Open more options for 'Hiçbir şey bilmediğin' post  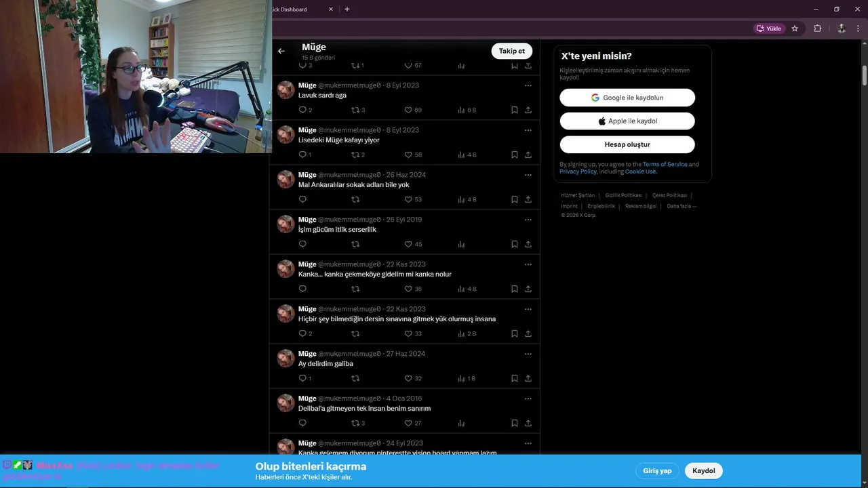point(528,309)
